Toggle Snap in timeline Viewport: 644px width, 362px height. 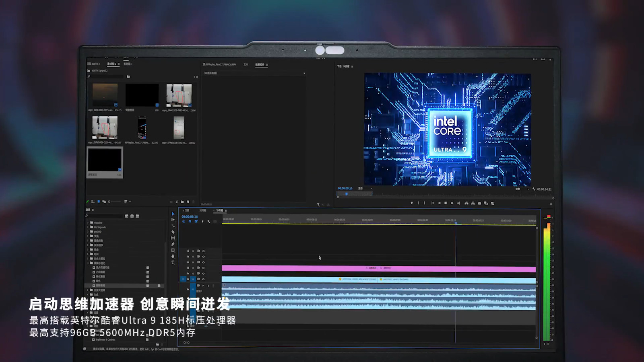pyautogui.click(x=190, y=221)
